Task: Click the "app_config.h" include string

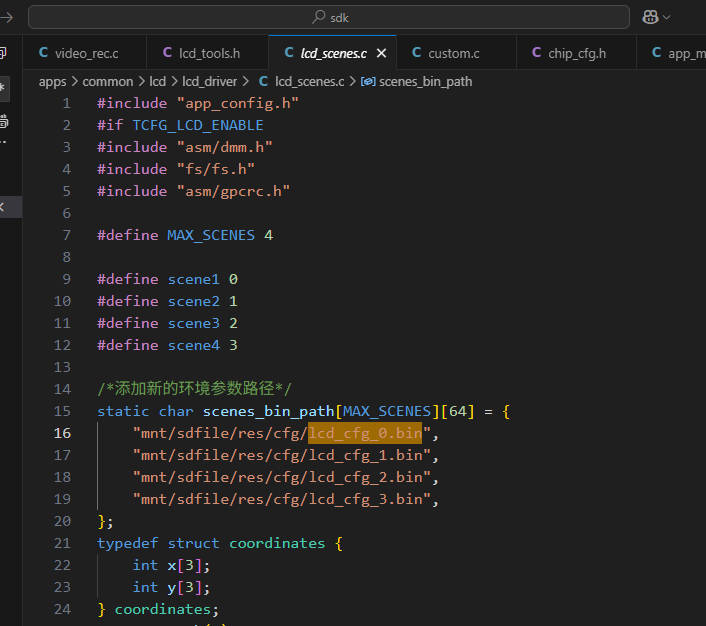Action: pos(237,104)
